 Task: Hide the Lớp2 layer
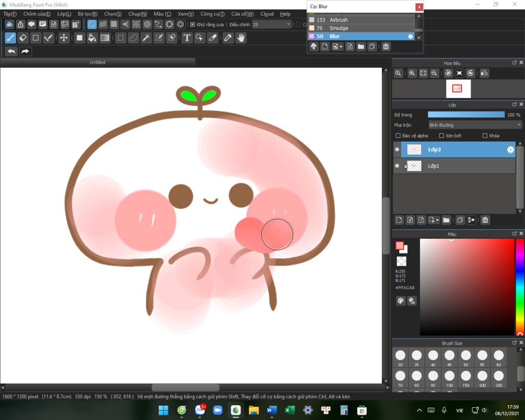pos(397,149)
